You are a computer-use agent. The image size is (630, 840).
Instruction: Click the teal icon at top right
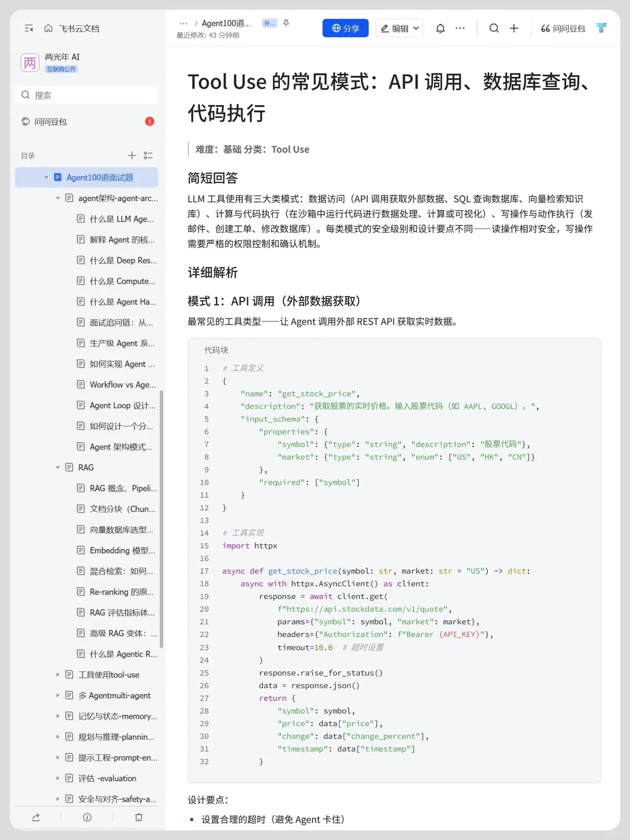click(601, 28)
